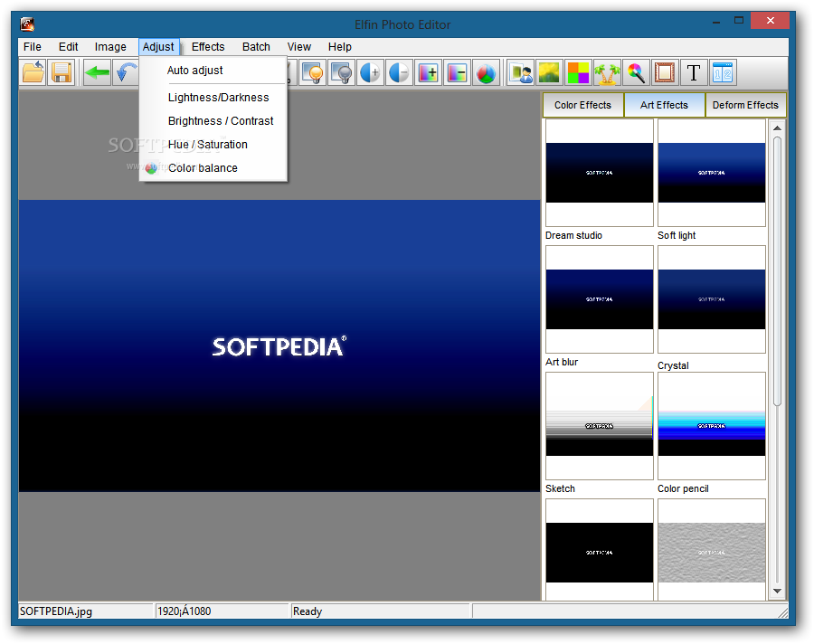
Task: Choose Lightness/Darkness menu entry
Action: 213,98
